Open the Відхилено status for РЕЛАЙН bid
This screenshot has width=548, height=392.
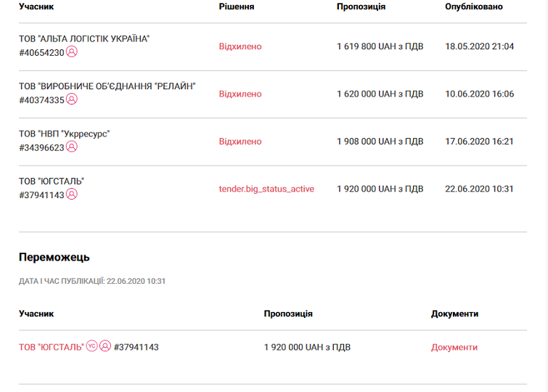pos(240,94)
